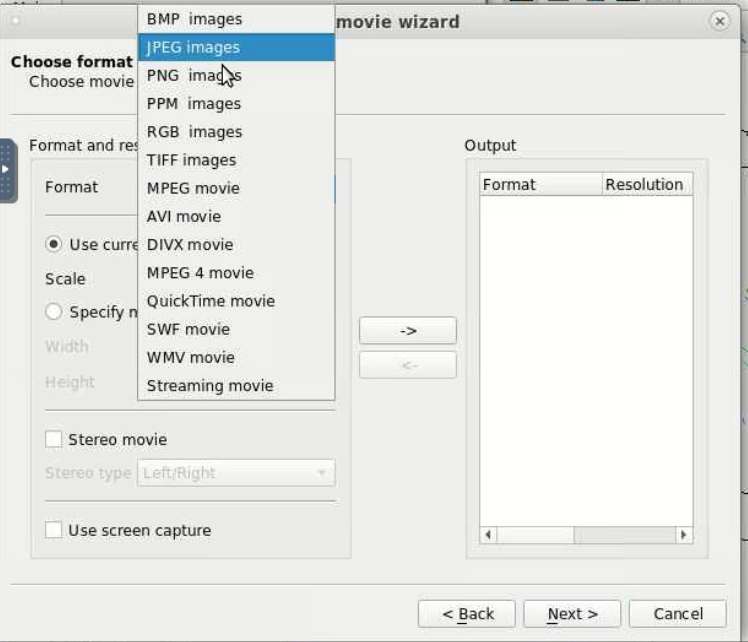Click output list scroll left arrow
Image resolution: width=748 pixels, height=642 pixels.
(488, 535)
